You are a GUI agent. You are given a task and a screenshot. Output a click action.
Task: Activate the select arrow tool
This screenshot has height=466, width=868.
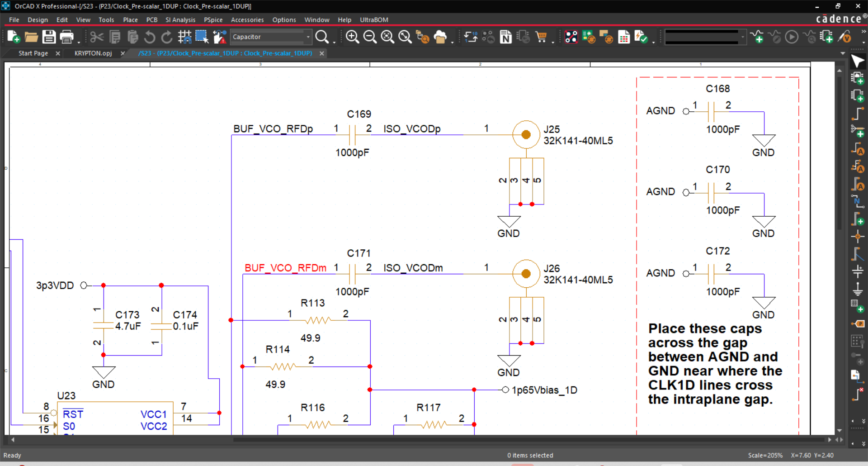tap(858, 62)
